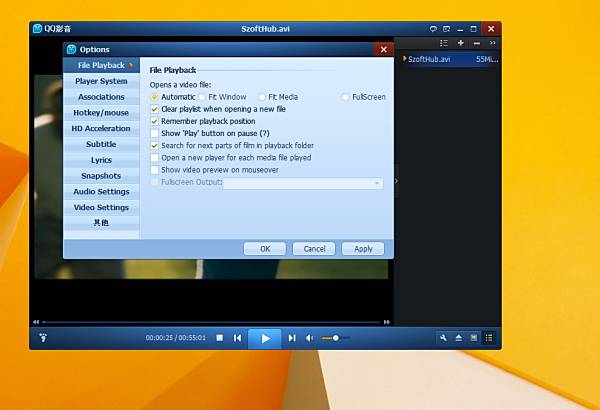Open the File Playback tab
The width and height of the screenshot is (600, 410).
[101, 65]
